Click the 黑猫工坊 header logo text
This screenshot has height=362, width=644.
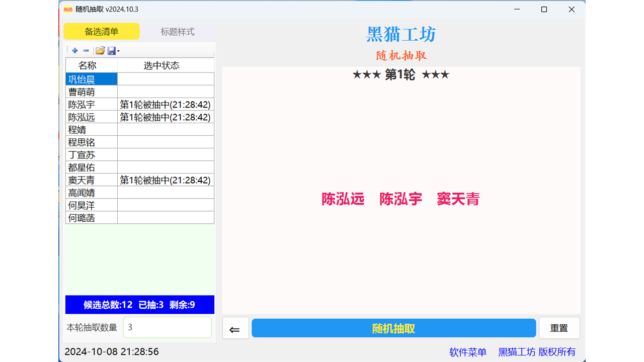tap(400, 35)
